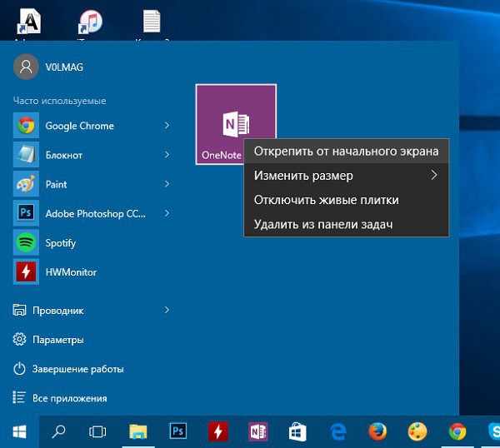Choose Открепить от начального экрана
The width and height of the screenshot is (500, 448).
click(x=347, y=152)
